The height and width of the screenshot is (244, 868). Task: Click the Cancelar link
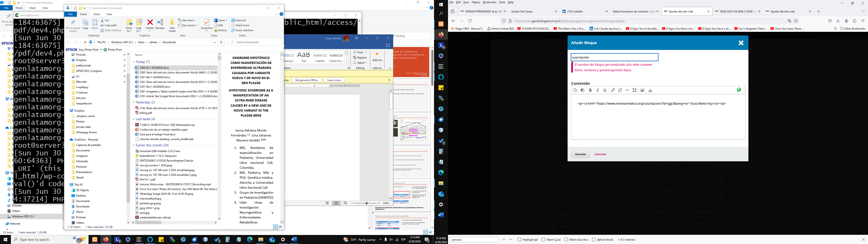[x=600, y=154]
